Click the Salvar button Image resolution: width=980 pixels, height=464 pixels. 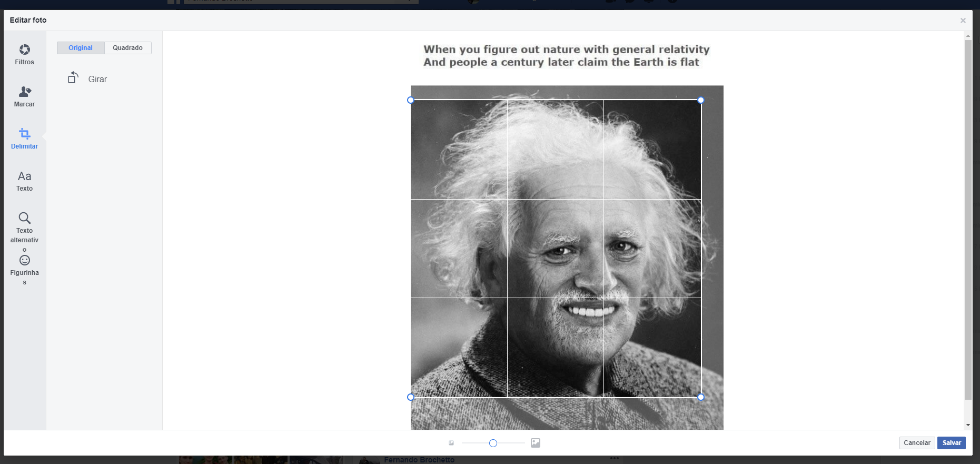point(952,443)
